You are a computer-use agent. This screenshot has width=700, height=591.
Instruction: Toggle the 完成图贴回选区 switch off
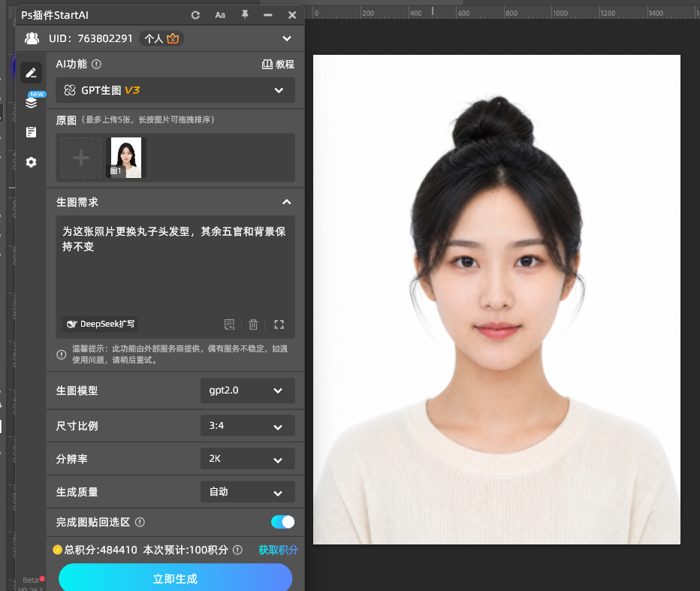click(x=282, y=522)
